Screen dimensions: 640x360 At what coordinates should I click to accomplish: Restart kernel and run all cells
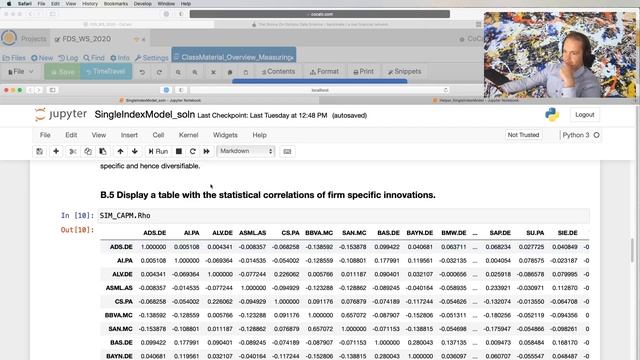207,151
